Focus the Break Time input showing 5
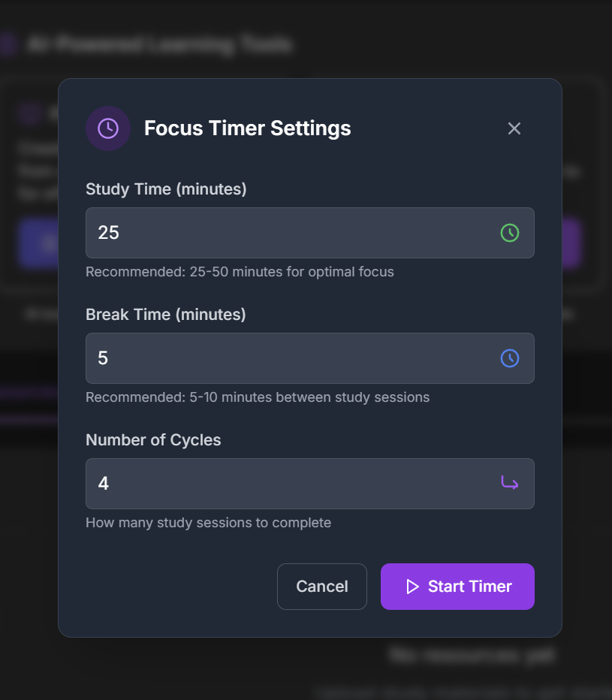This screenshot has width=612, height=700. [310, 358]
